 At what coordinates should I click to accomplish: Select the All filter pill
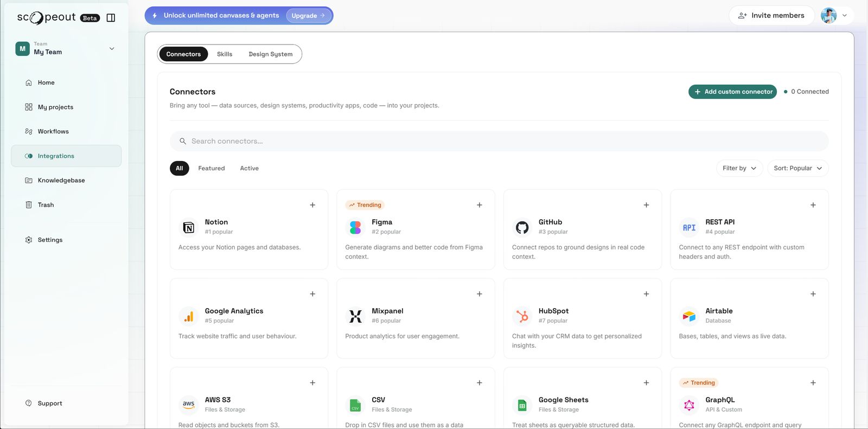pos(180,168)
